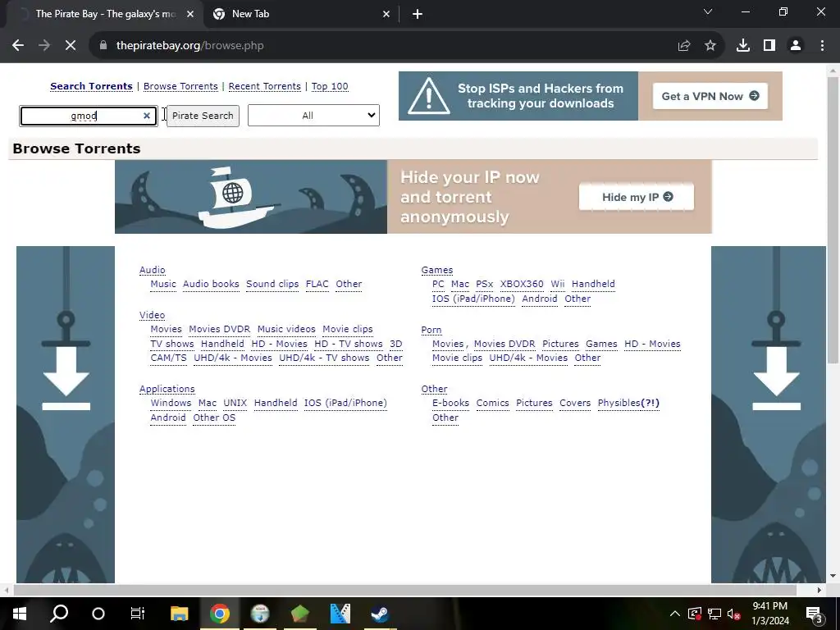Open the tab search chevron
This screenshot has height=630, width=840.
click(708, 11)
